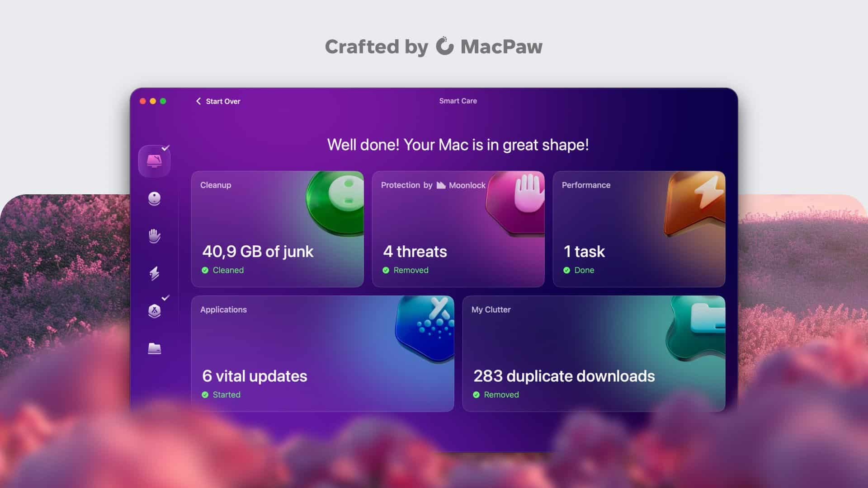This screenshot has height=488, width=868.
Task: Click "1 task" text
Action: [584, 252]
